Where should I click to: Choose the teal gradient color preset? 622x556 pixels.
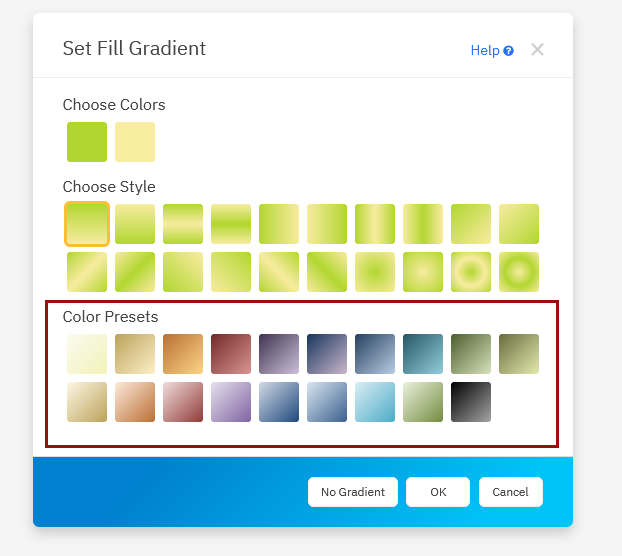423,354
